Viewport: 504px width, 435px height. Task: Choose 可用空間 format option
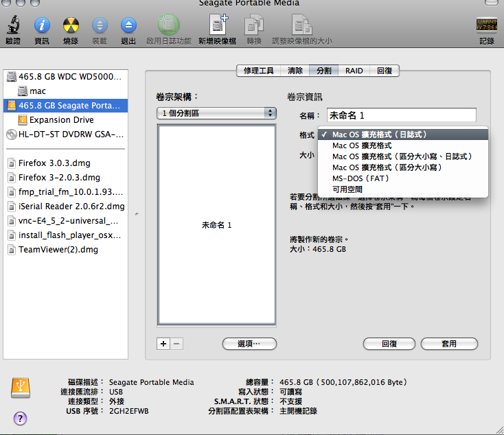coord(403,189)
